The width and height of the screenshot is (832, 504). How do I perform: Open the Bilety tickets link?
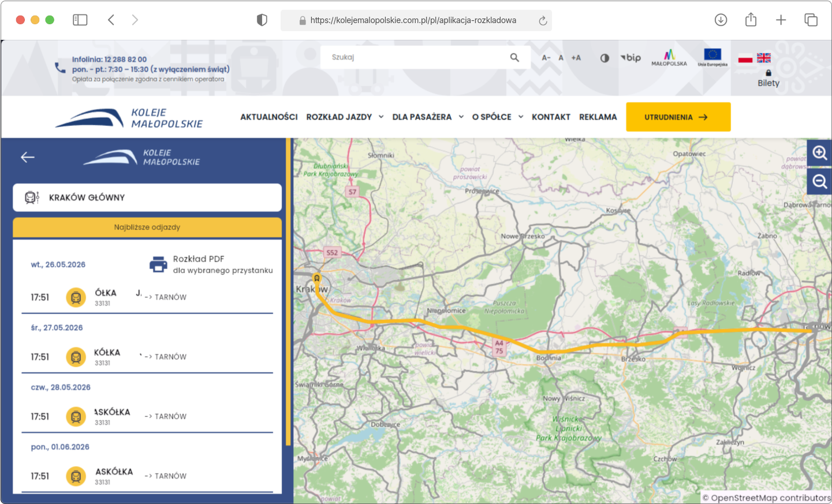[768, 79]
